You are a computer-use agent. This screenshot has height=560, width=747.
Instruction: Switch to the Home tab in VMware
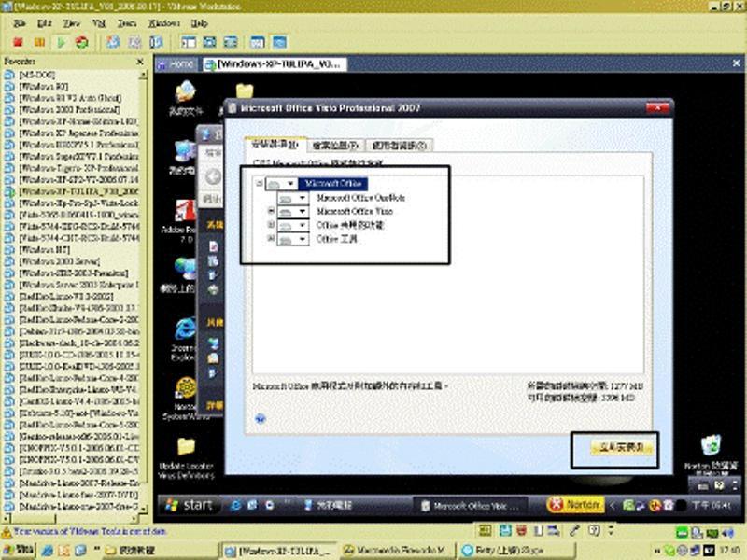(x=176, y=63)
